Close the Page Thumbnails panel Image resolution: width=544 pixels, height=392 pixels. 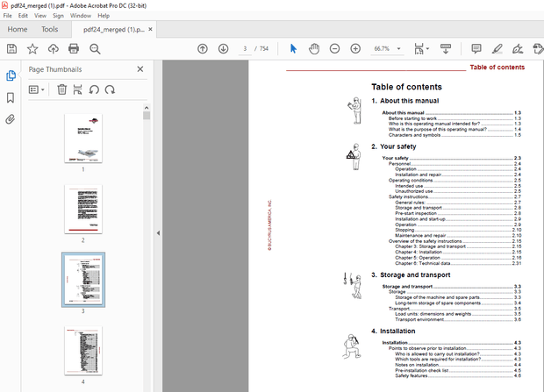coord(140,68)
